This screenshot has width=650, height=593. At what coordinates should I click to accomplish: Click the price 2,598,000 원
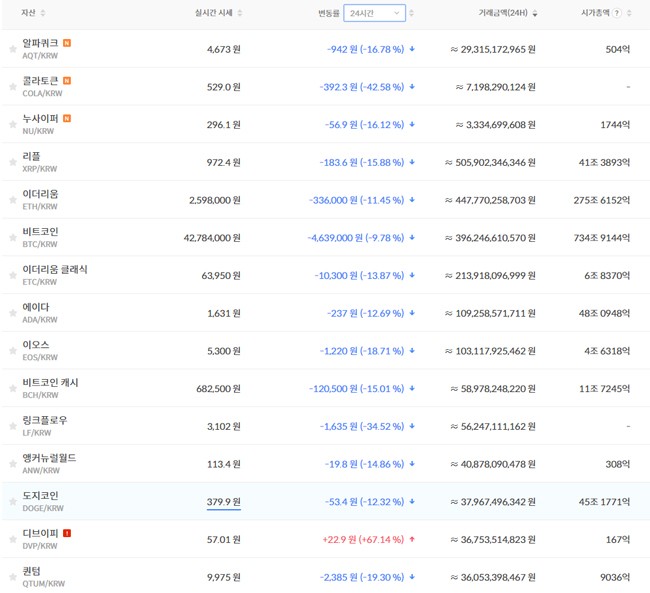click(x=215, y=200)
